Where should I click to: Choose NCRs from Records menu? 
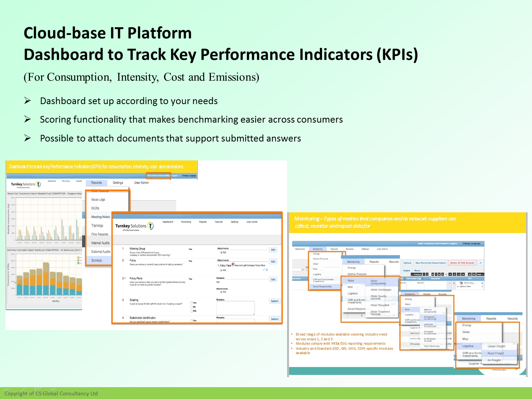tap(95, 208)
